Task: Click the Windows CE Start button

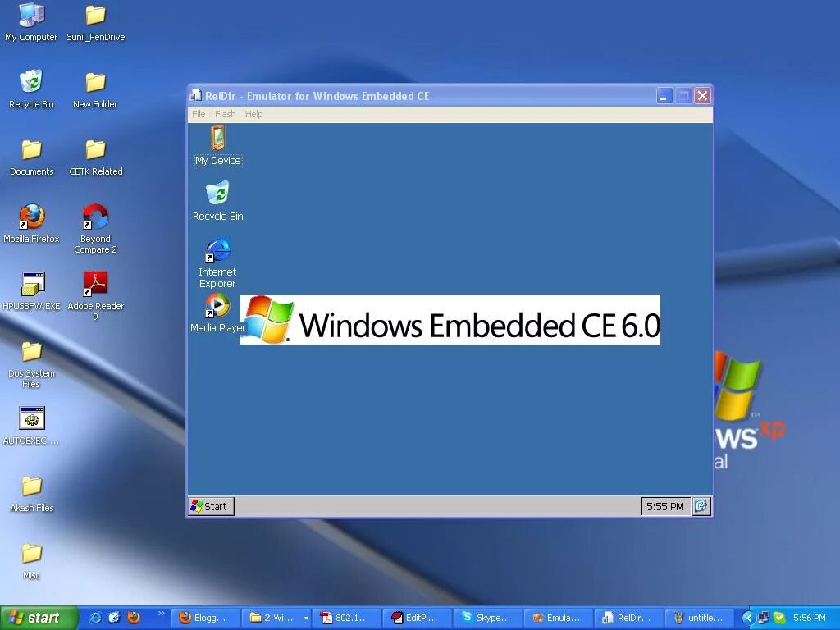Action: [x=212, y=506]
